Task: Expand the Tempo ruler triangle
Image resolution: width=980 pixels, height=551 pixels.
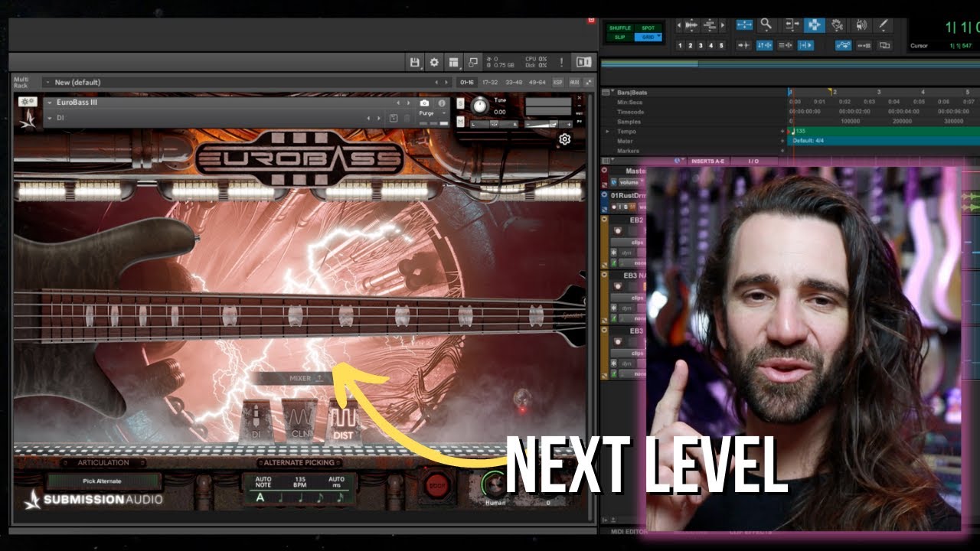Action: coord(608,131)
